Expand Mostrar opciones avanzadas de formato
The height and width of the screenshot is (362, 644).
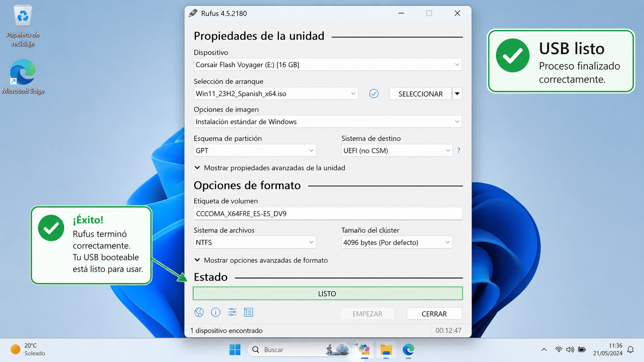click(261, 260)
